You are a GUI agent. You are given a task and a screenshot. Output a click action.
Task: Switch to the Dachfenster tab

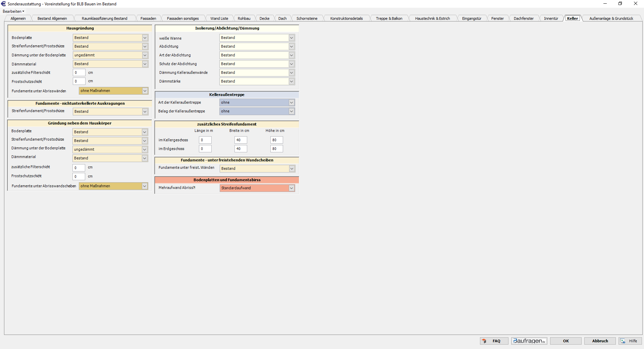pyautogui.click(x=523, y=18)
